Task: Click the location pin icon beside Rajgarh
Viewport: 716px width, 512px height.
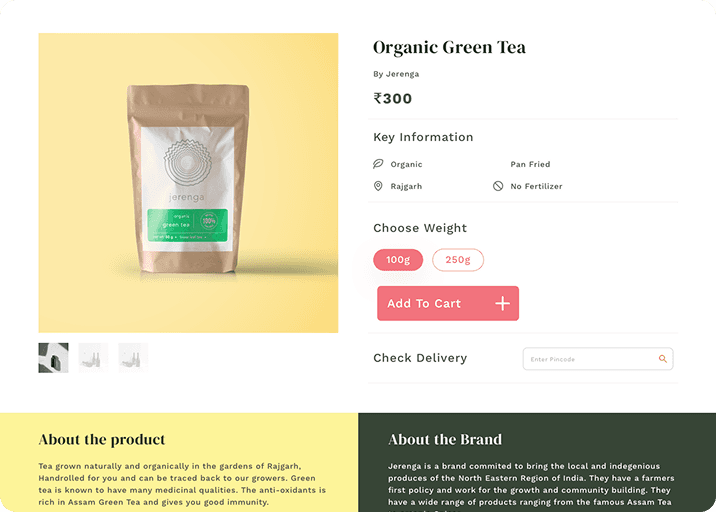Action: coord(378,186)
